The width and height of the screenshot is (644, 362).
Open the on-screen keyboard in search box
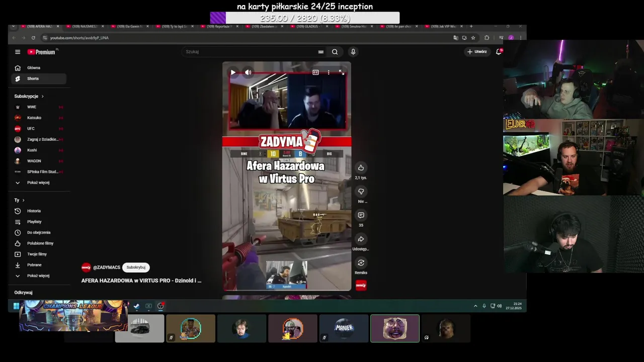point(320,52)
